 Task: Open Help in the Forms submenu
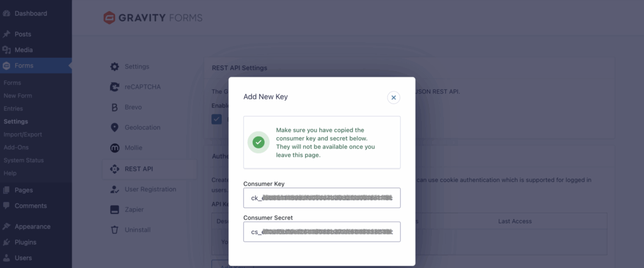tap(10, 173)
